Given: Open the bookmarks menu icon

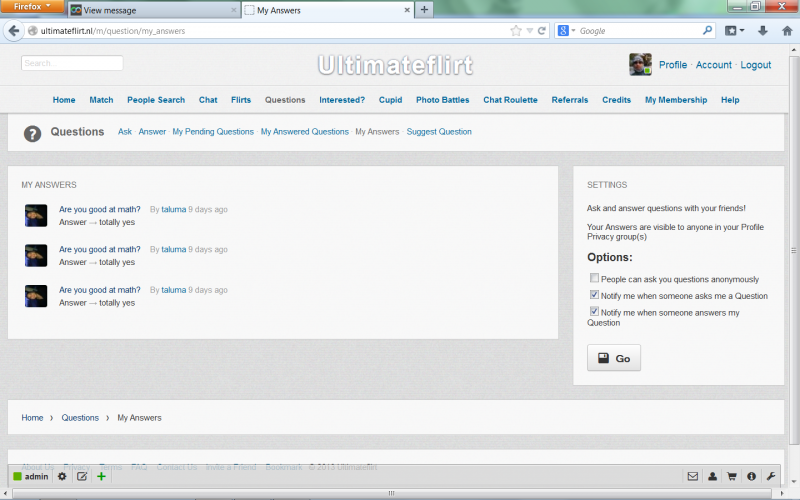Looking at the screenshot, I should [x=734, y=31].
